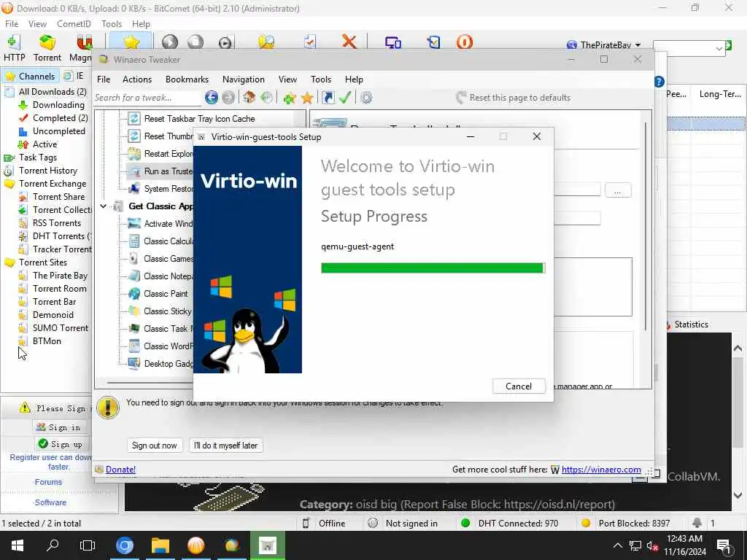Click the Sign out now button
The height and width of the screenshot is (560, 747).
pyautogui.click(x=155, y=446)
